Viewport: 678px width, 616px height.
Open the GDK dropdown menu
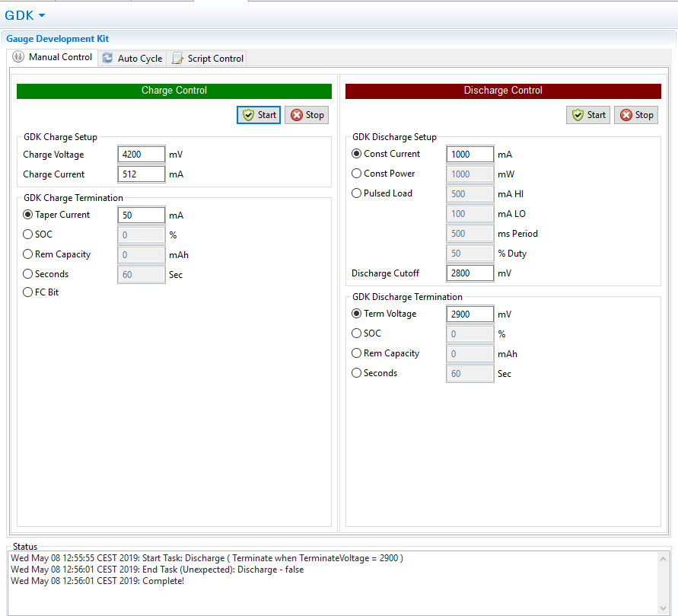(x=24, y=15)
